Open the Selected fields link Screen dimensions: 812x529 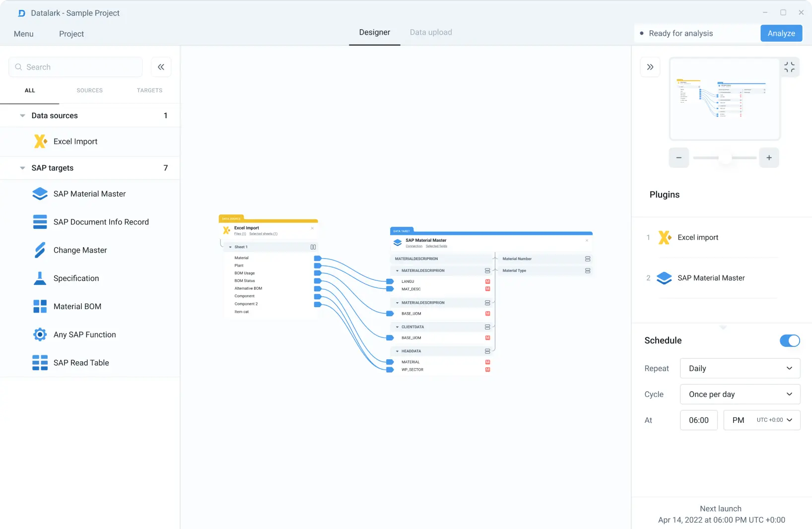436,246
